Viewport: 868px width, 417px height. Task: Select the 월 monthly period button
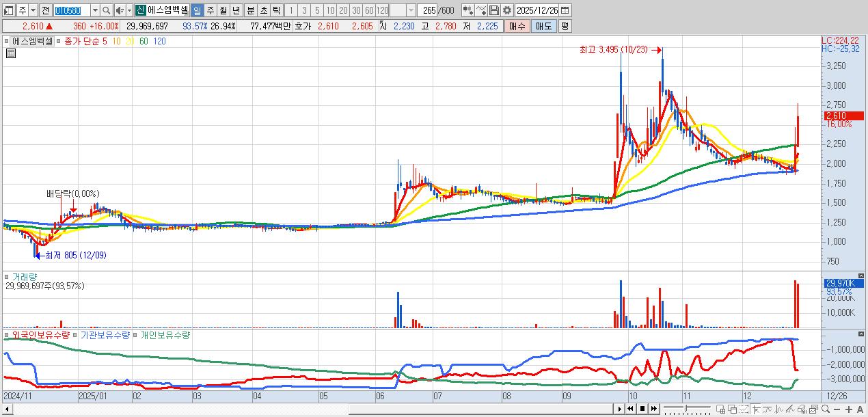(x=223, y=10)
